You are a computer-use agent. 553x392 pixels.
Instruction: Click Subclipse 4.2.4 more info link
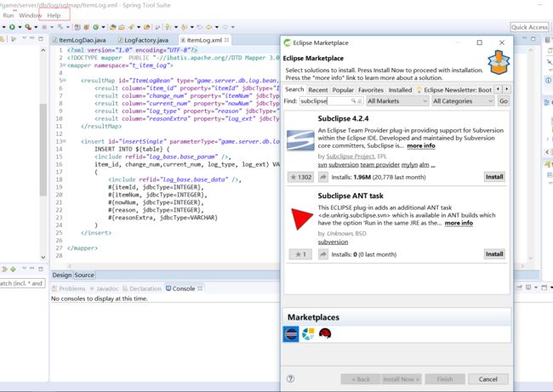[x=421, y=146]
